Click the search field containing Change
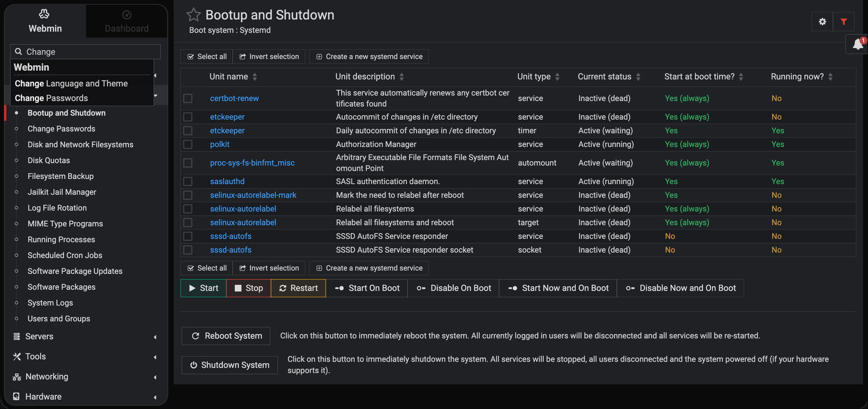The height and width of the screenshot is (409, 868). click(85, 52)
